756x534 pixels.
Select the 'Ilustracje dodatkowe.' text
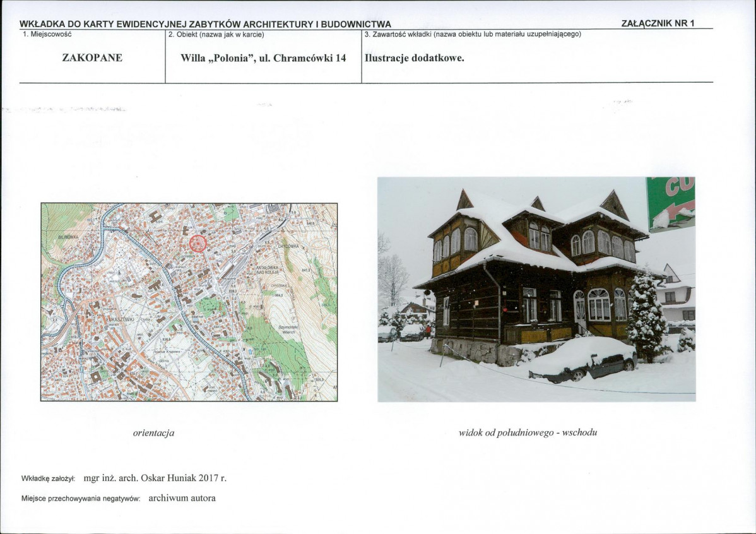point(415,58)
